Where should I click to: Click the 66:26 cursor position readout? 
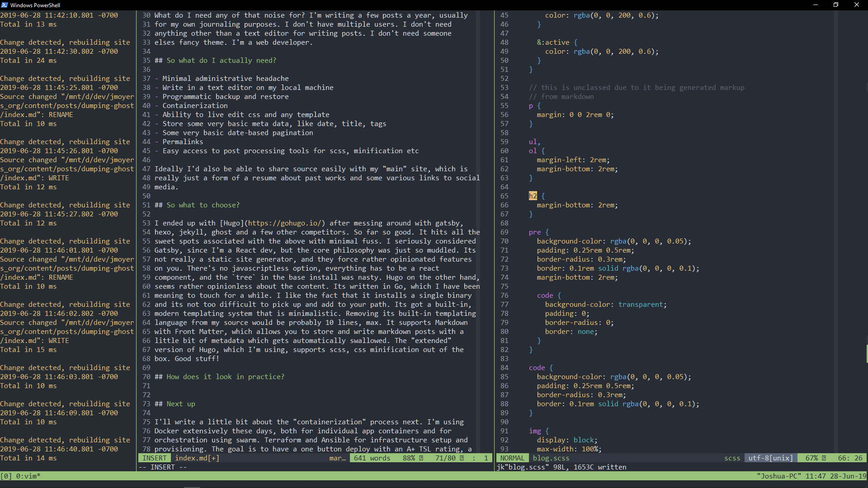click(x=849, y=458)
